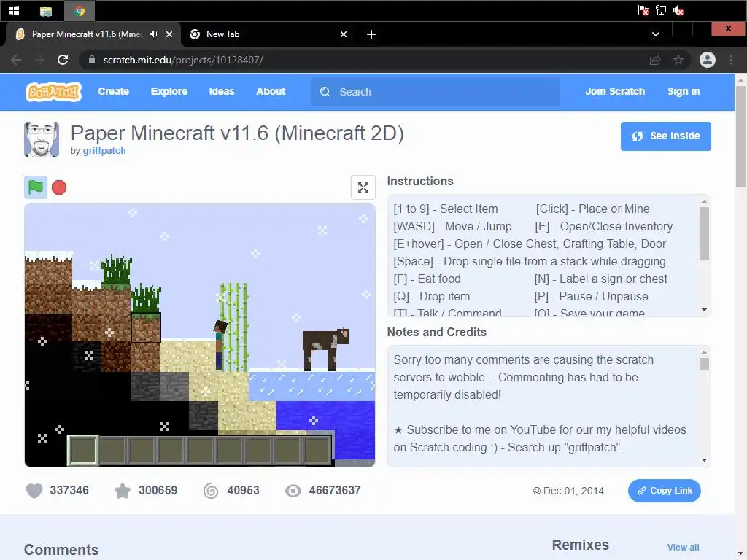Image resolution: width=747 pixels, height=560 pixels.
Task: Close the Paper Minecraft tab
Action: 169,34
